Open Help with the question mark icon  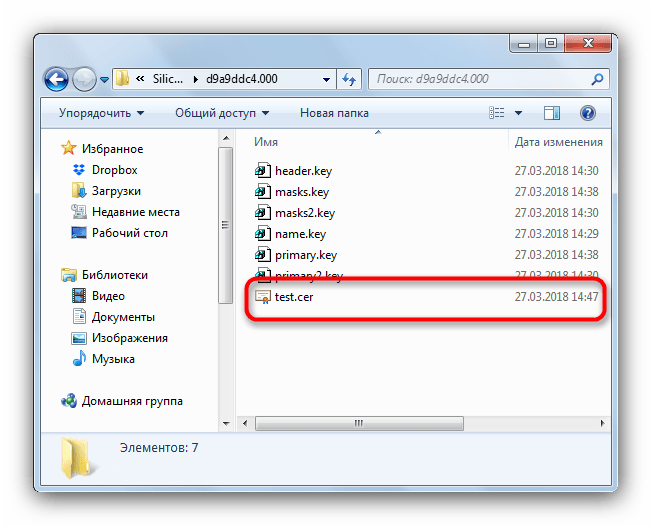pos(588,113)
